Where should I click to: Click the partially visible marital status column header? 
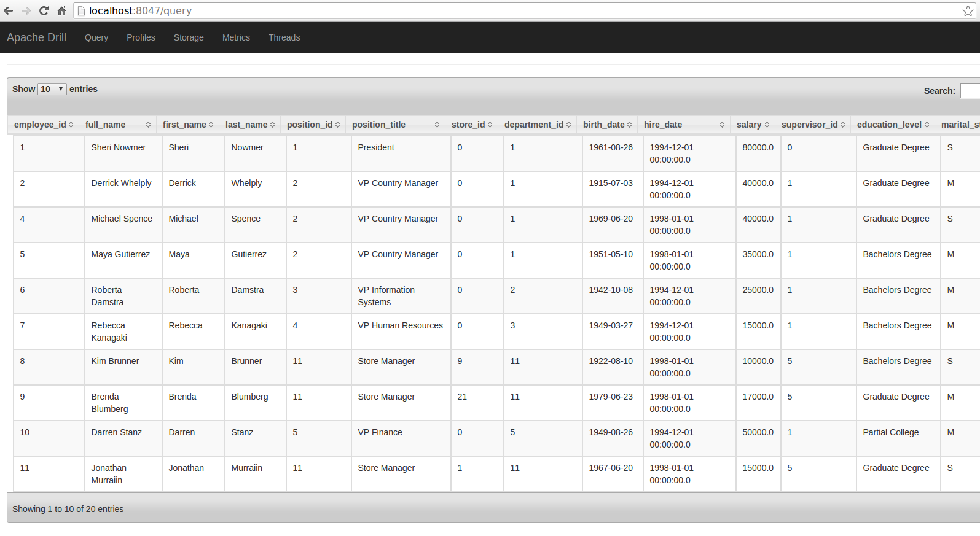(x=957, y=125)
